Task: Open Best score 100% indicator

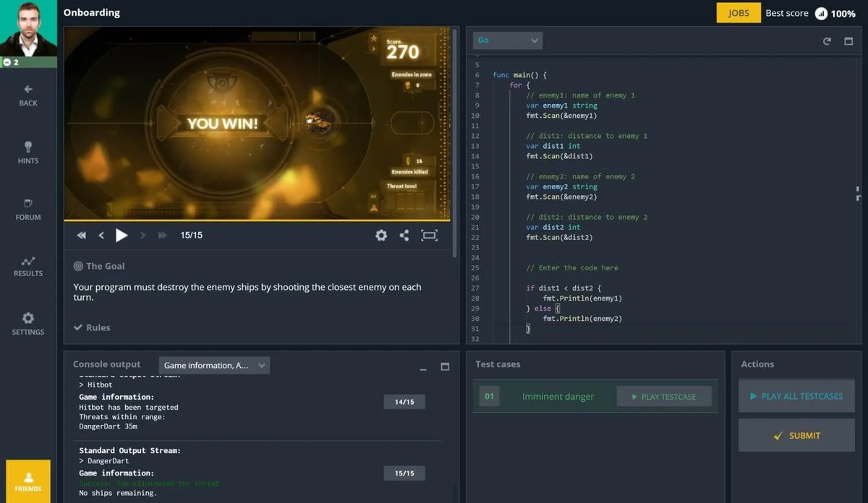Action: tap(811, 13)
